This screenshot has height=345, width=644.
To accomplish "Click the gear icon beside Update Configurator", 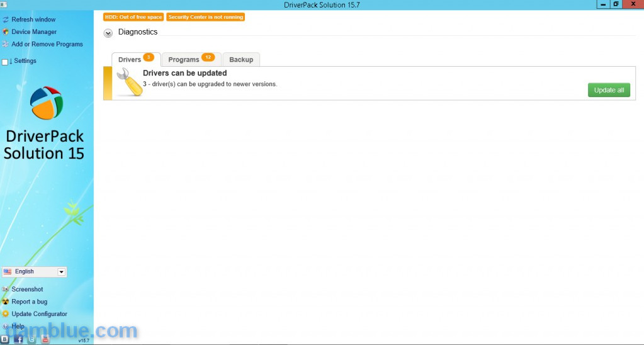I will click(x=5, y=314).
